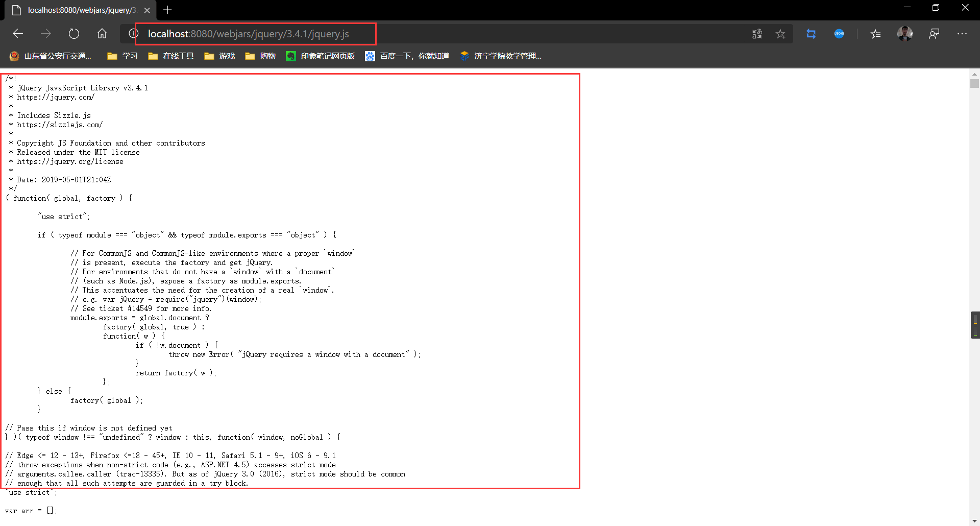Click the line '( function( global, factory ) {'

pyautogui.click(x=69, y=198)
